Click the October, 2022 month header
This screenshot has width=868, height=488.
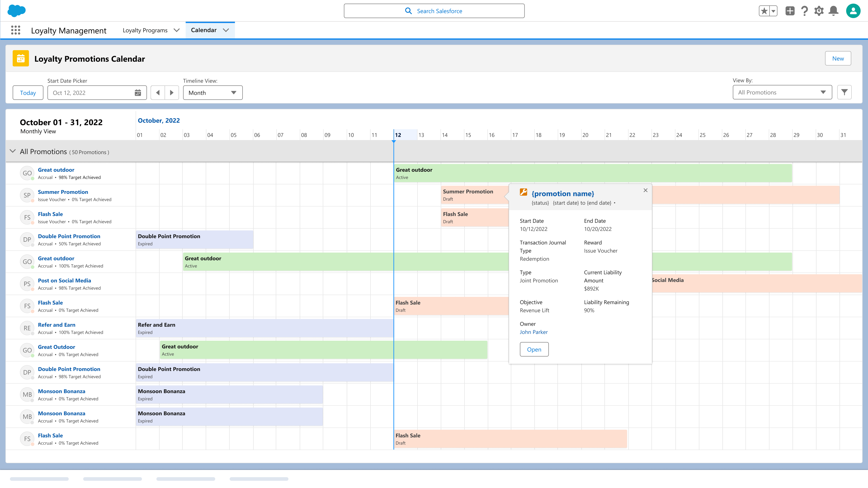(x=159, y=121)
